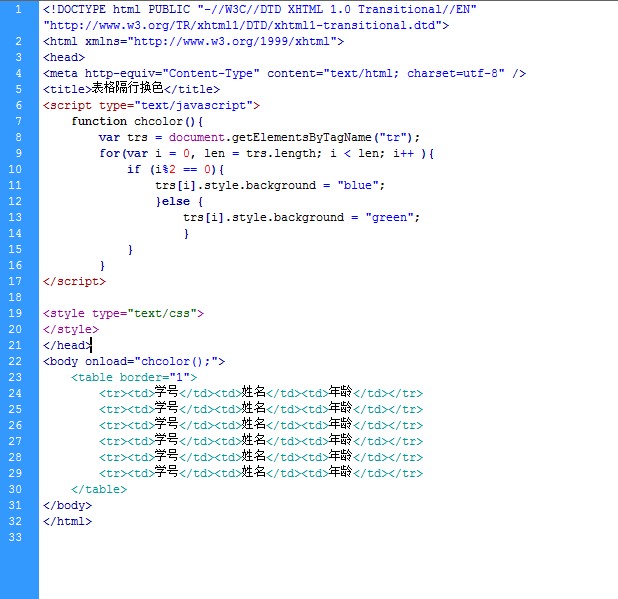Click the if (i%2 == 0) condition
This screenshot has height=599, width=618.
175,169
